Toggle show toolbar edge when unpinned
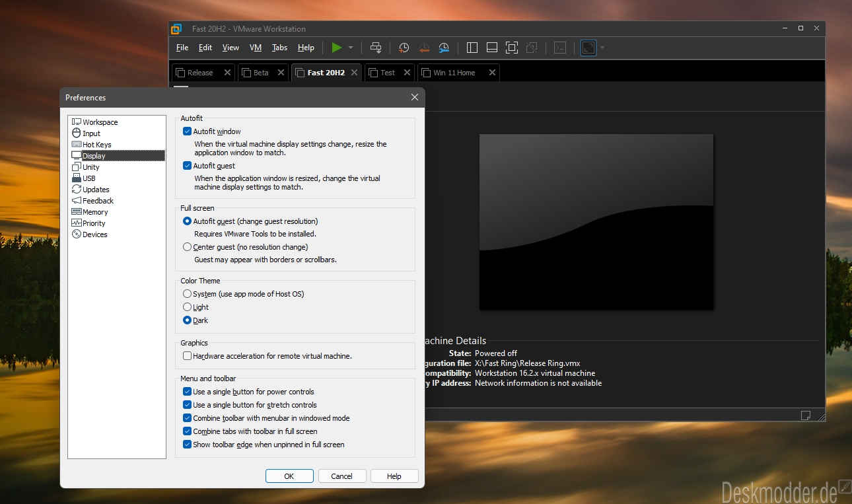Viewport: 852px width, 504px height. pyautogui.click(x=188, y=445)
